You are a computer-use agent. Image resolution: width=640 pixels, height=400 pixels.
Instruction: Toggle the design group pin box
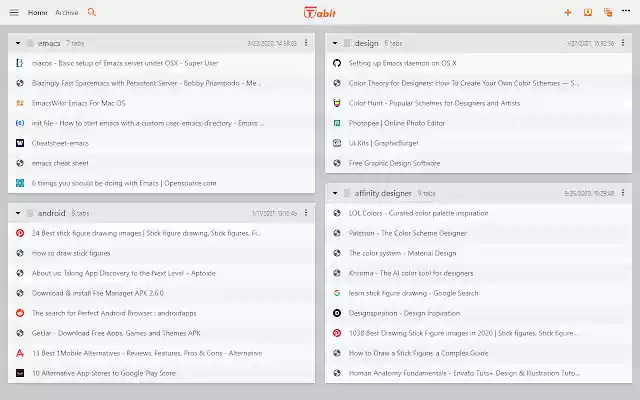click(x=347, y=43)
